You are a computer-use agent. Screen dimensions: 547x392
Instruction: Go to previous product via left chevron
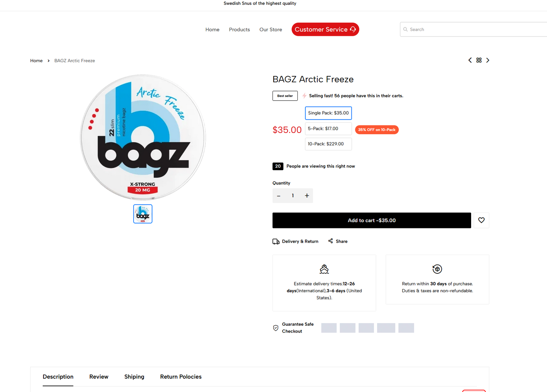click(470, 60)
